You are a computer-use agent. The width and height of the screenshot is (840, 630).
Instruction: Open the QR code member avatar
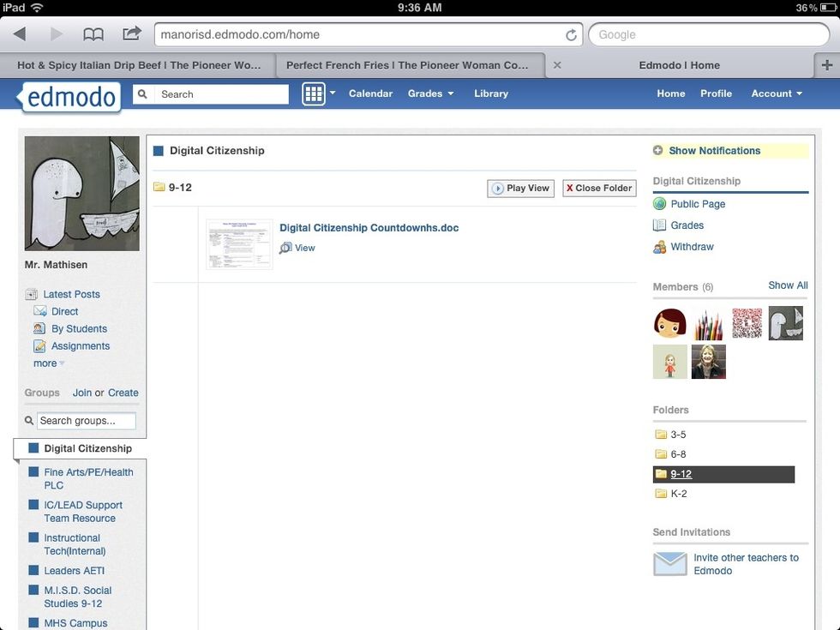click(747, 324)
